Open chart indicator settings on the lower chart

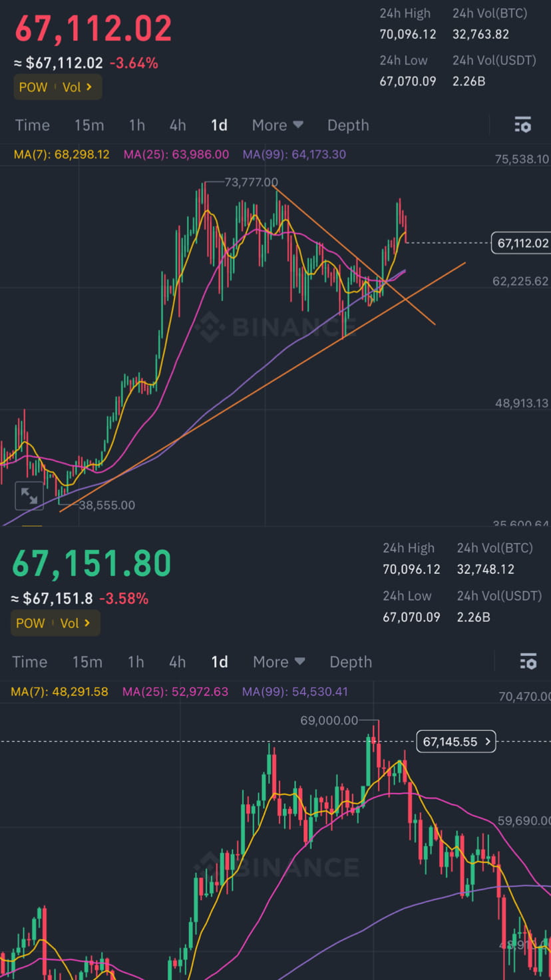[x=528, y=661]
